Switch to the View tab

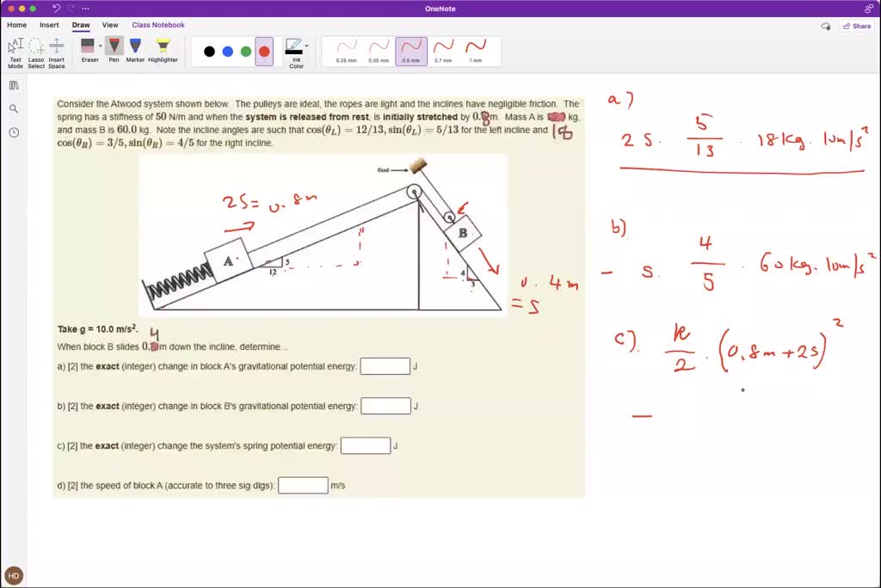coord(110,25)
